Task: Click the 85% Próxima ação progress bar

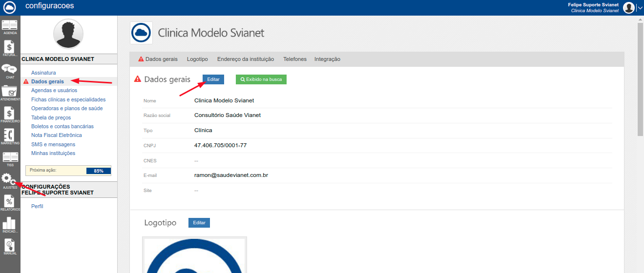Action: tap(99, 171)
